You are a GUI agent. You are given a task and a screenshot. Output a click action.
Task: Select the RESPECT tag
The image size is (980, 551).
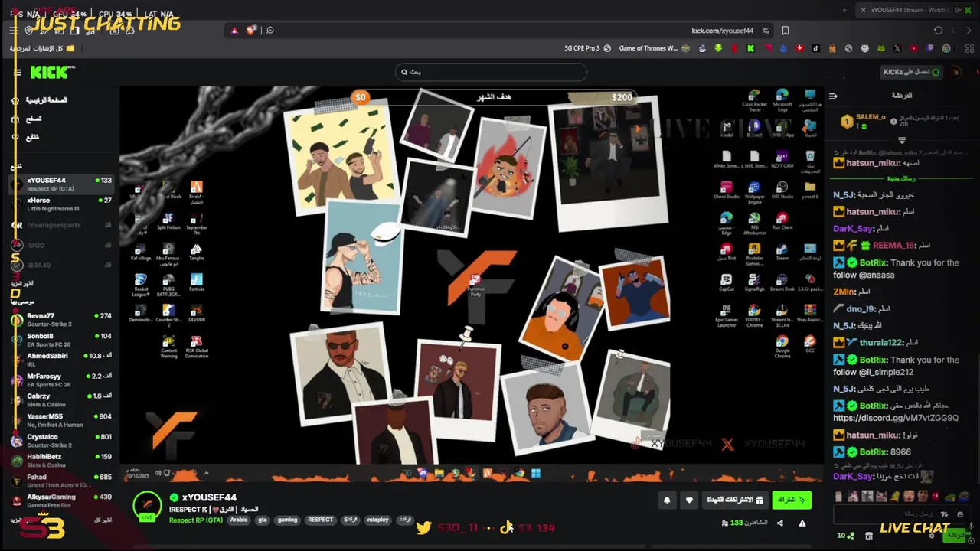click(320, 520)
